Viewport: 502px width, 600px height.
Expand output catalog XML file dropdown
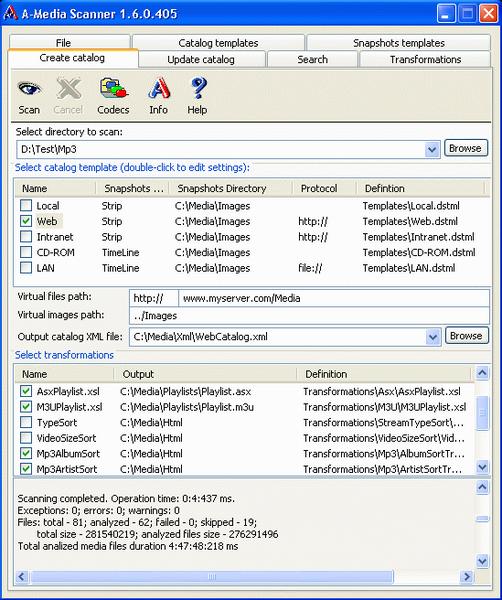click(433, 337)
